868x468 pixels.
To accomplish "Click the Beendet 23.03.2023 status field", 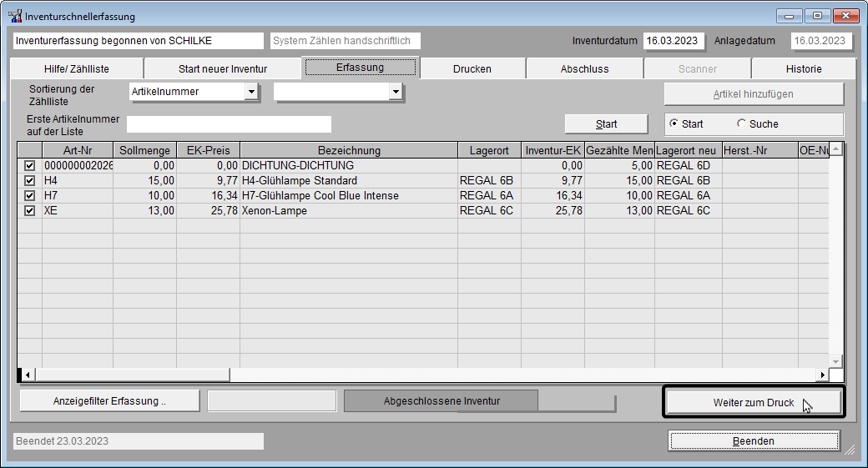I will tap(139, 441).
